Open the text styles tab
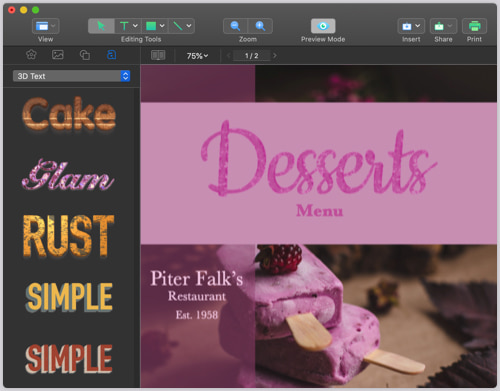500x391 pixels. point(111,55)
